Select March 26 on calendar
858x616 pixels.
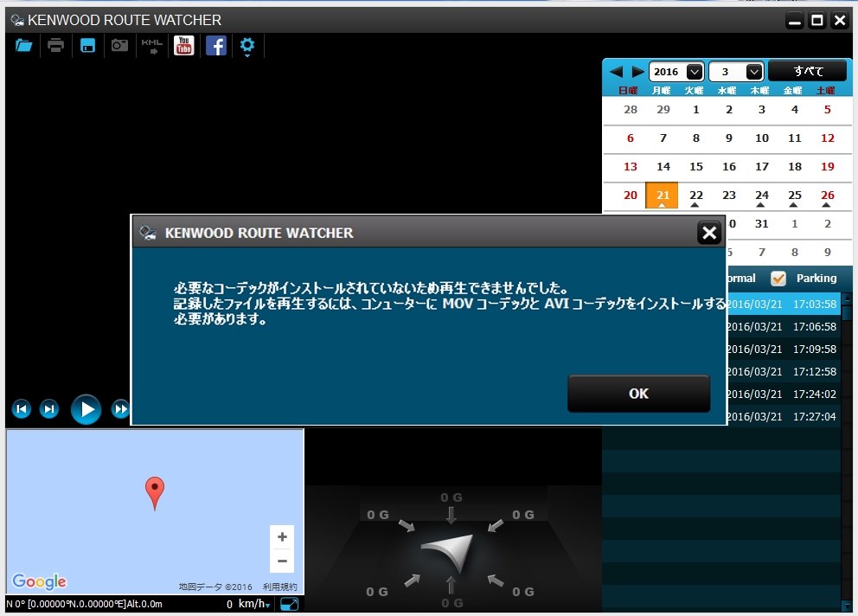827,196
